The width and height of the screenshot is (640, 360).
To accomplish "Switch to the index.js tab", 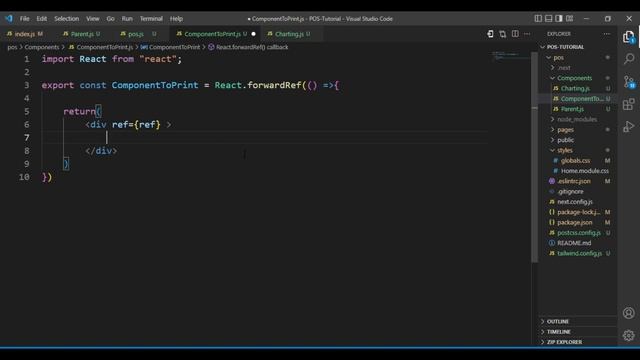I will 25,34.
